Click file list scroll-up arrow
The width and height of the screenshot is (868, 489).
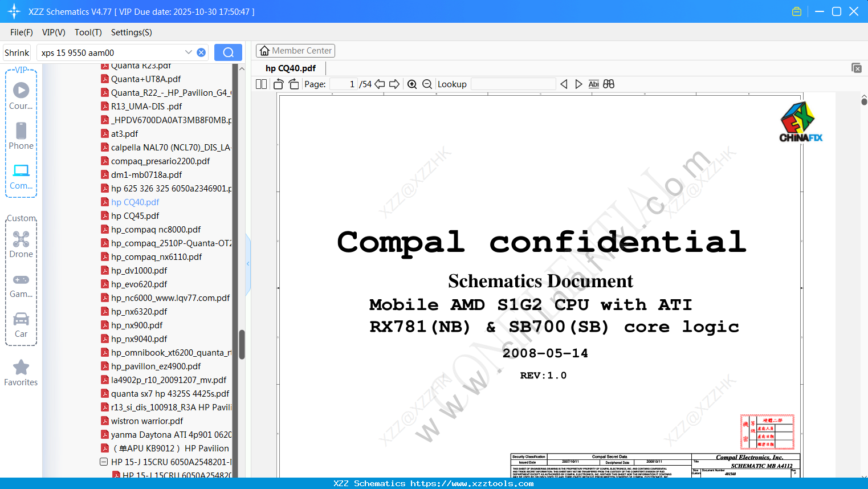[x=242, y=68]
